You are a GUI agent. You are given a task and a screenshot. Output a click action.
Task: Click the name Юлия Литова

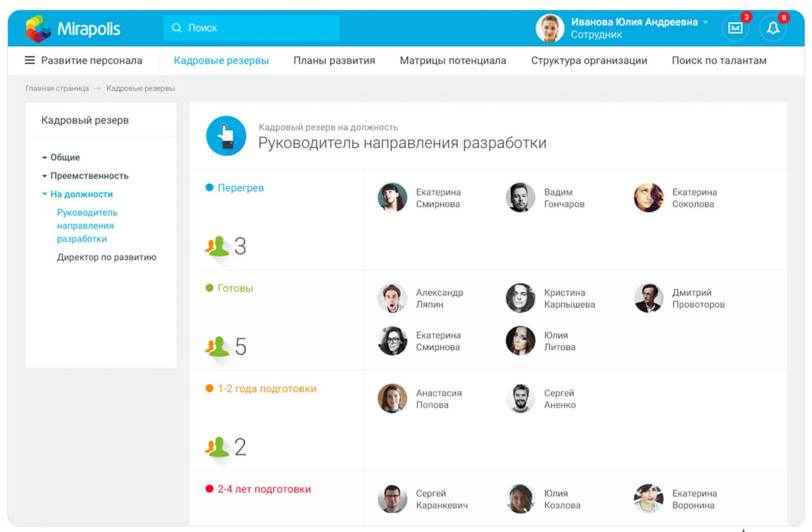[560, 341]
